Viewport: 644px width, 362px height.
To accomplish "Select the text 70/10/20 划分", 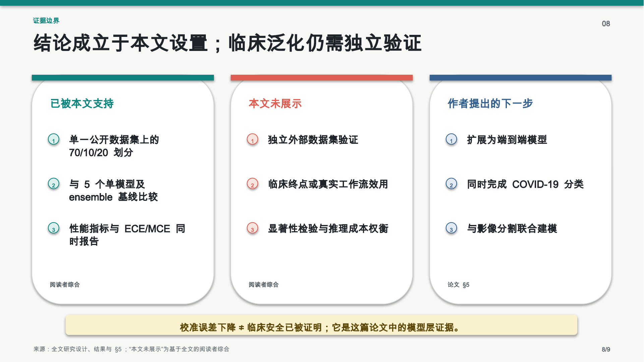I will pyautogui.click(x=101, y=153).
